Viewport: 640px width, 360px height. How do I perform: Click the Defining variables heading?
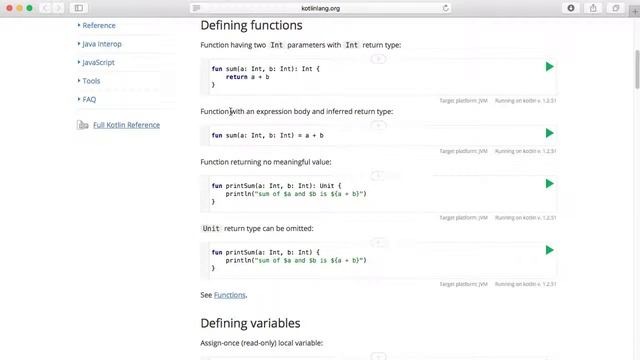250,323
